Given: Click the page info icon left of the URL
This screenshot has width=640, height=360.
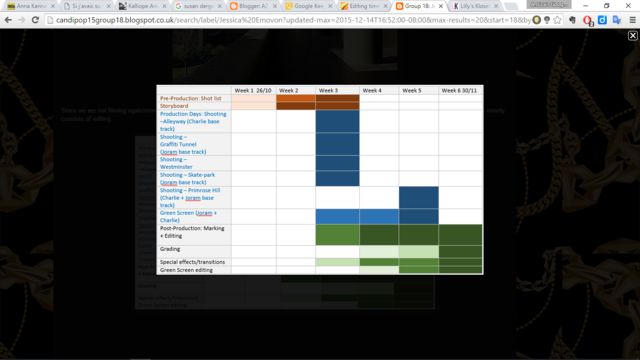Looking at the screenshot, I should [50, 20].
